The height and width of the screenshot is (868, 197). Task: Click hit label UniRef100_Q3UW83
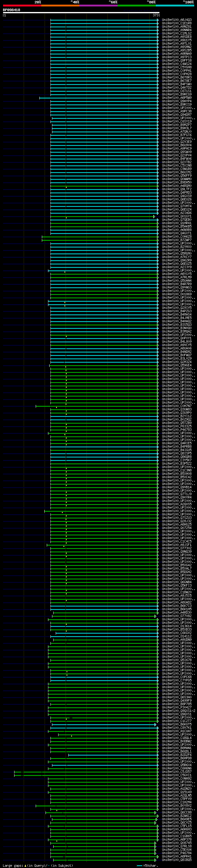click(x=177, y=410)
